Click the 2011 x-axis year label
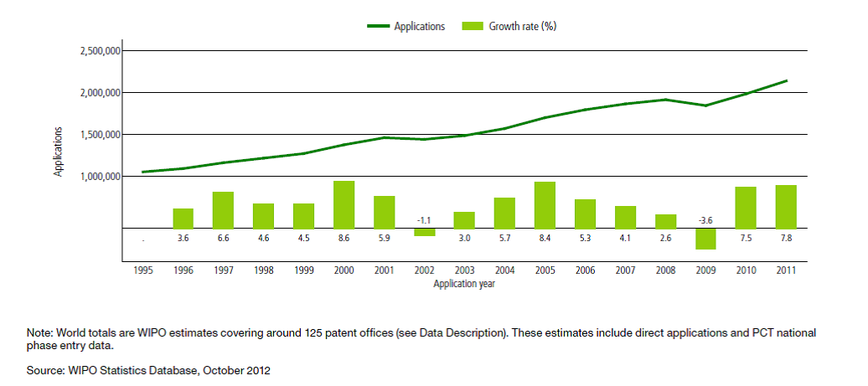 pyautogui.click(x=785, y=270)
